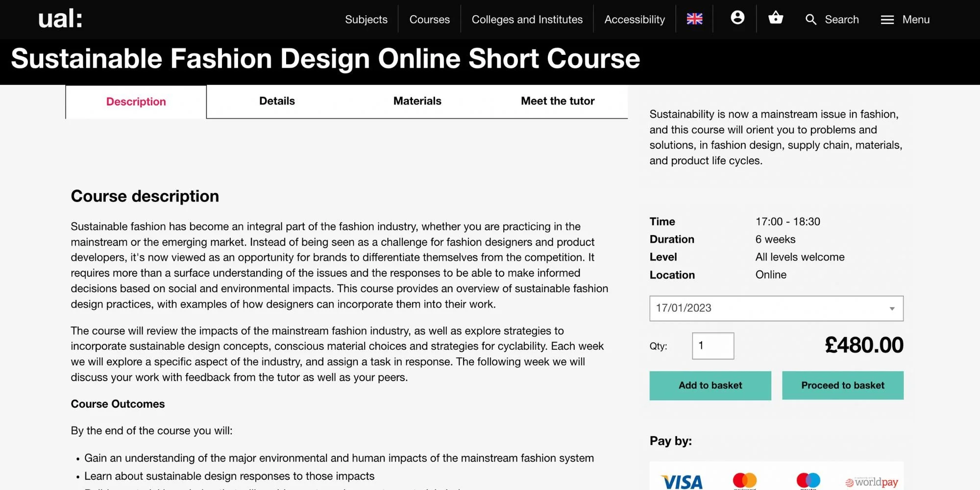Click Proceed to basket
This screenshot has width=980, height=490.
click(842, 385)
